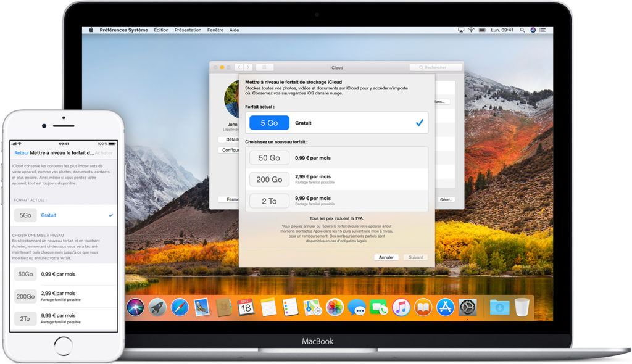Open Safari from the Dock

click(x=180, y=308)
